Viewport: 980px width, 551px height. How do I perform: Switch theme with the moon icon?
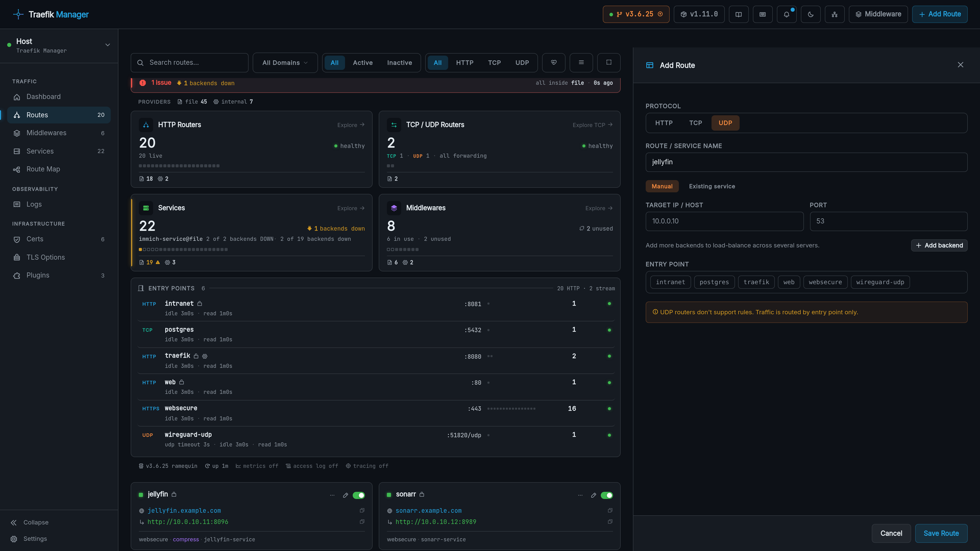811,14
